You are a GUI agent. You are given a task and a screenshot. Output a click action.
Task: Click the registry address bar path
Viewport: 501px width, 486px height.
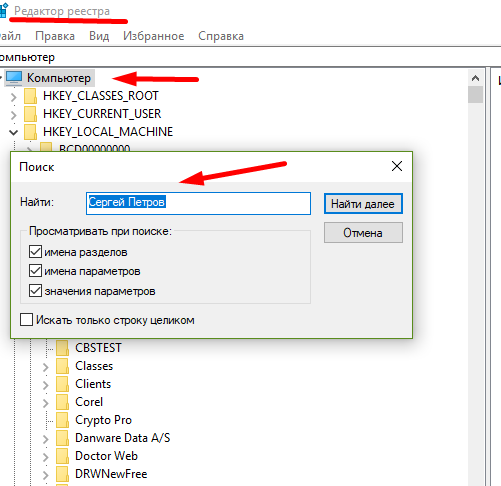(x=250, y=57)
